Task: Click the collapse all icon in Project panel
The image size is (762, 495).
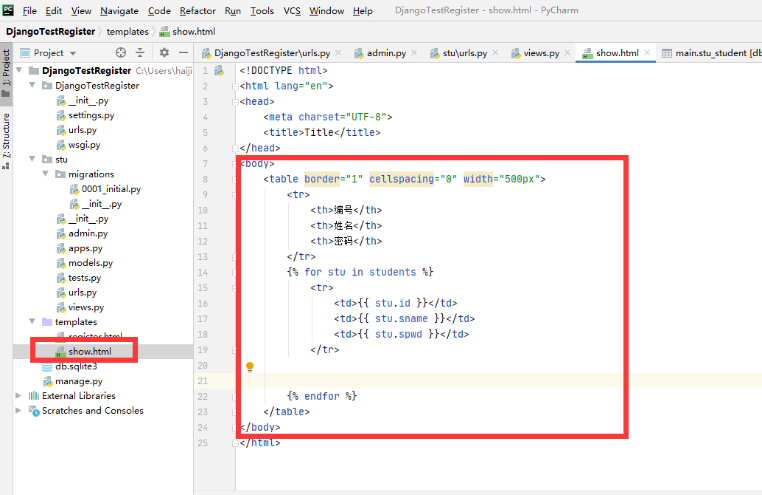Action: [140, 52]
